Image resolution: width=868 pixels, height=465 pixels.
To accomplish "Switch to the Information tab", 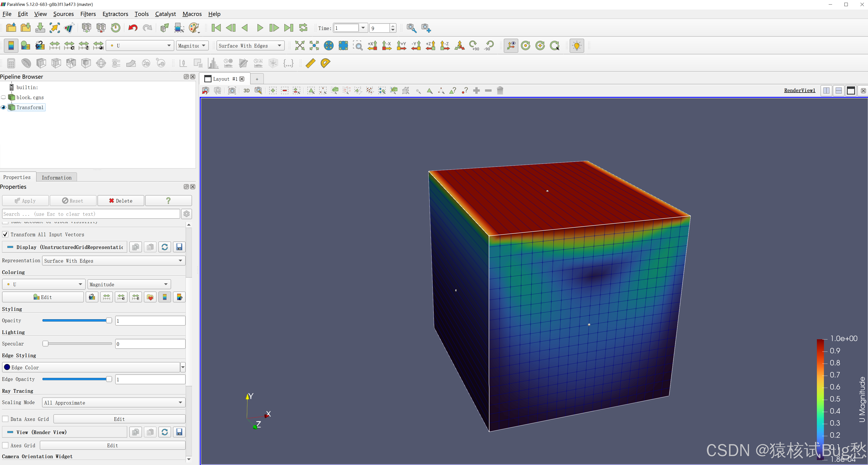I will point(56,177).
